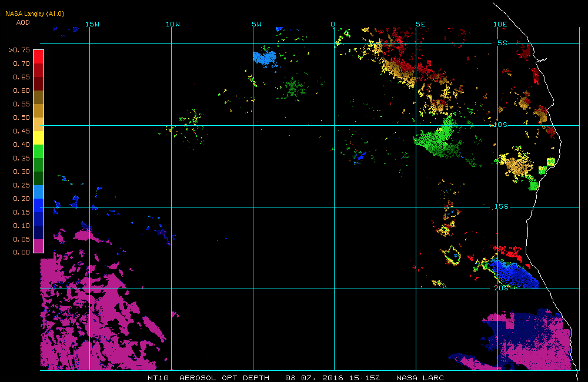588x382 pixels.
Task: Click the '0.50' color scale value
Action: [21, 118]
